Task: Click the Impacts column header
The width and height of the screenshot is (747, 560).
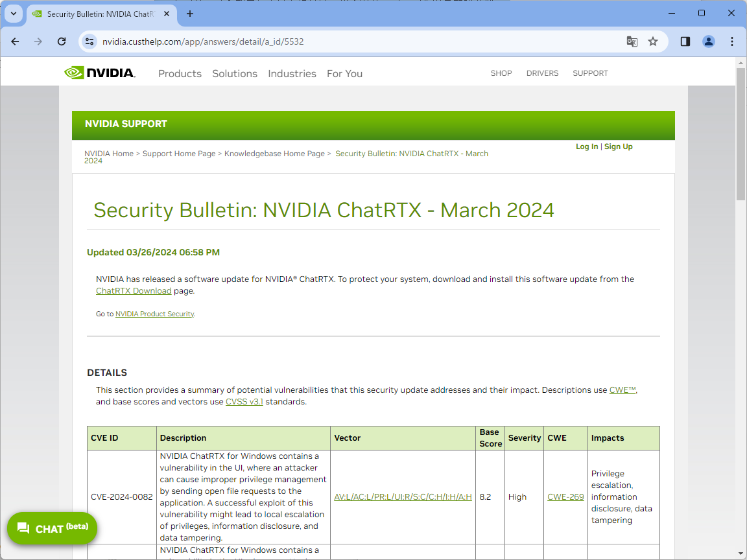Action: 623,437
